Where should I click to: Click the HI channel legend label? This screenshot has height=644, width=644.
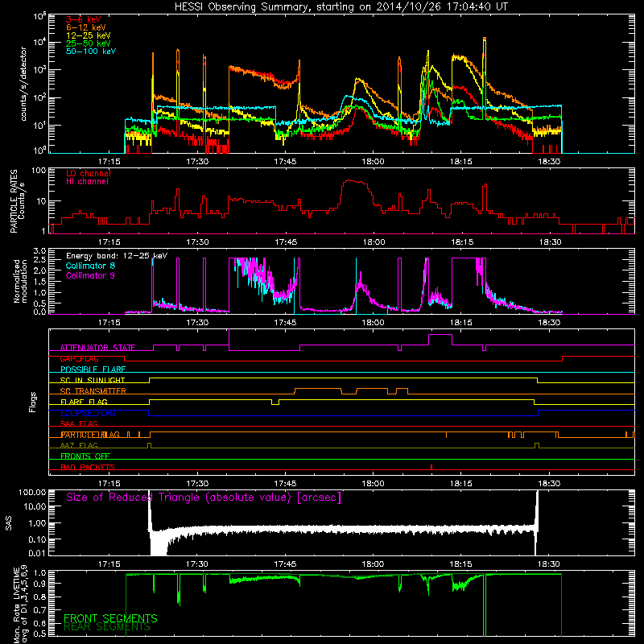click(87, 182)
